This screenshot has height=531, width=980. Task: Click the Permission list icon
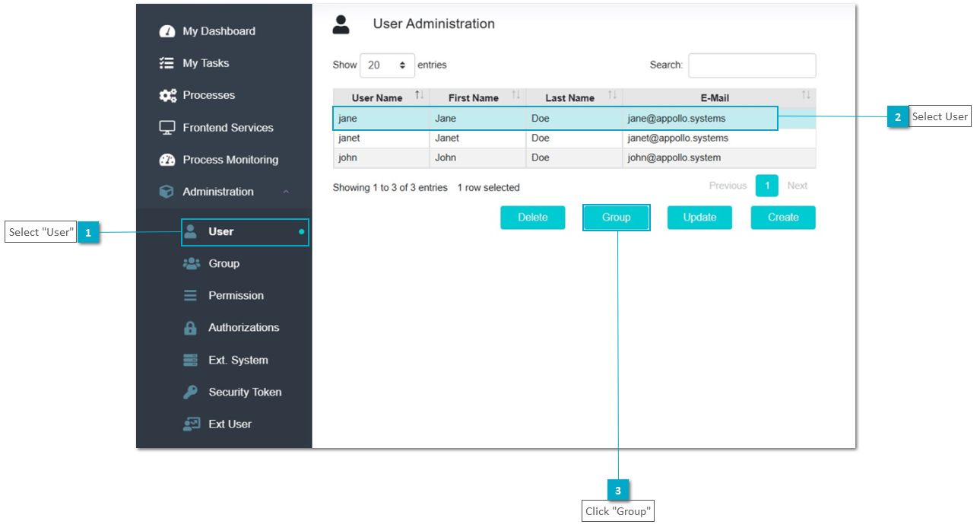pos(191,295)
